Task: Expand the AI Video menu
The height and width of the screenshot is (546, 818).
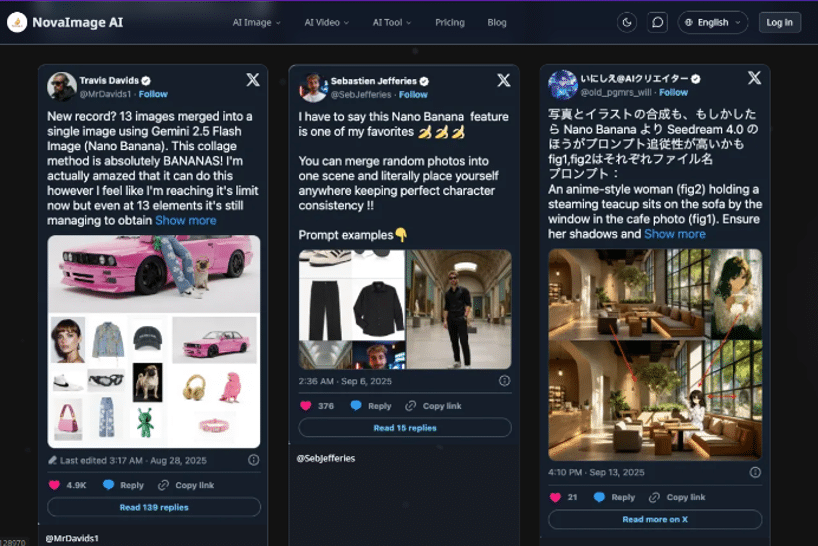Action: coord(327,22)
